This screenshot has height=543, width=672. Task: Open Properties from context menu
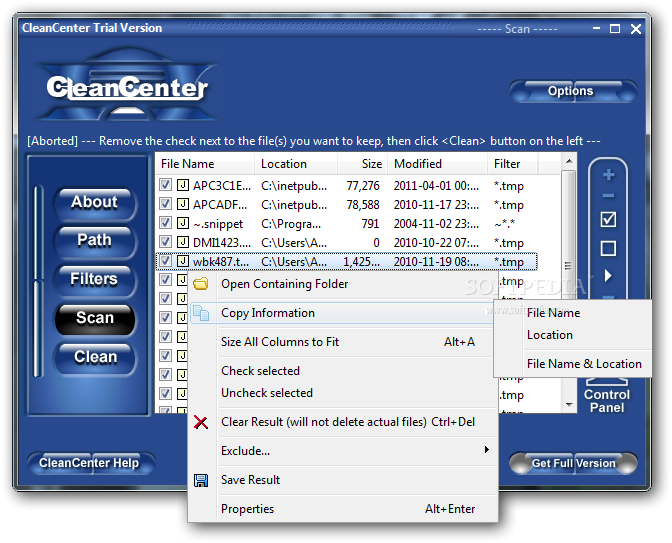click(343, 509)
